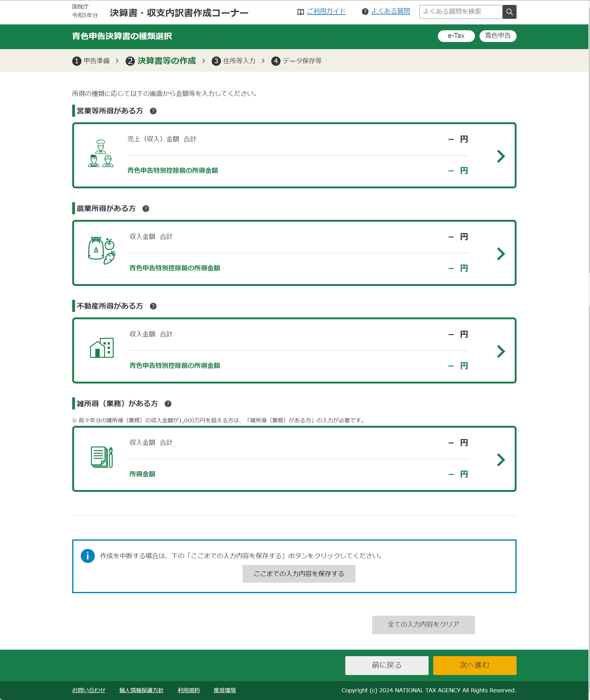Click ここまでの入力内容を保存する button
The width and height of the screenshot is (590, 700).
pos(299,574)
